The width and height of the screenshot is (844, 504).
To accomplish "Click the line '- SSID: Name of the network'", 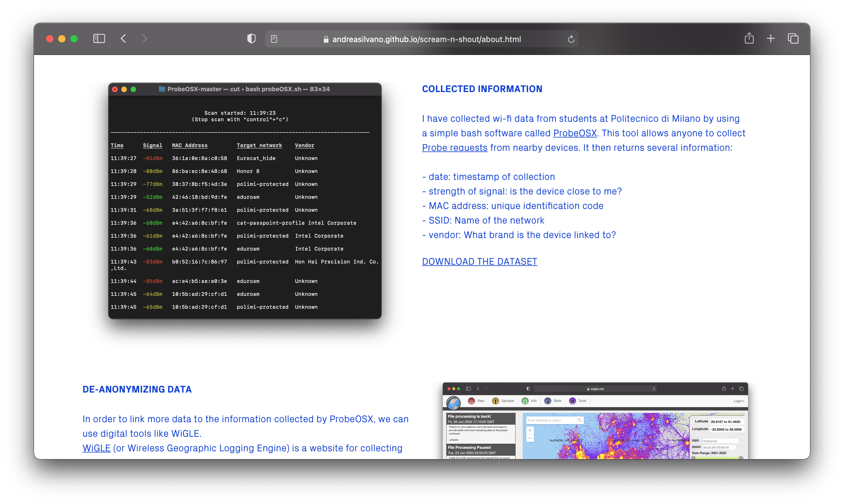I will [483, 220].
